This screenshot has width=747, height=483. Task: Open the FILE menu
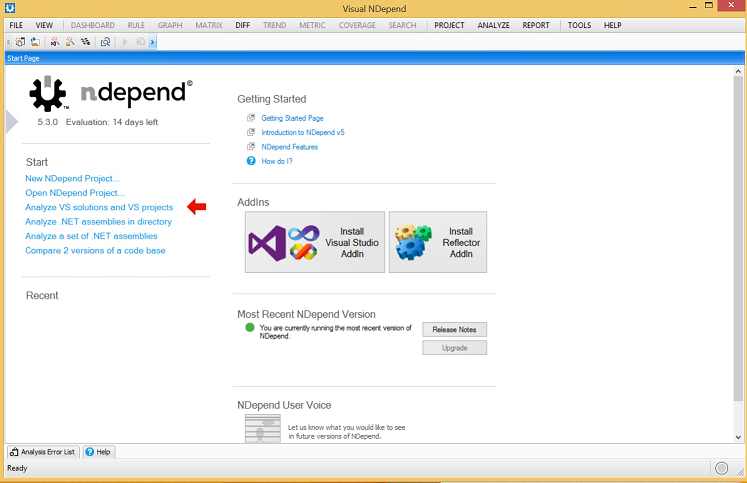(16, 25)
